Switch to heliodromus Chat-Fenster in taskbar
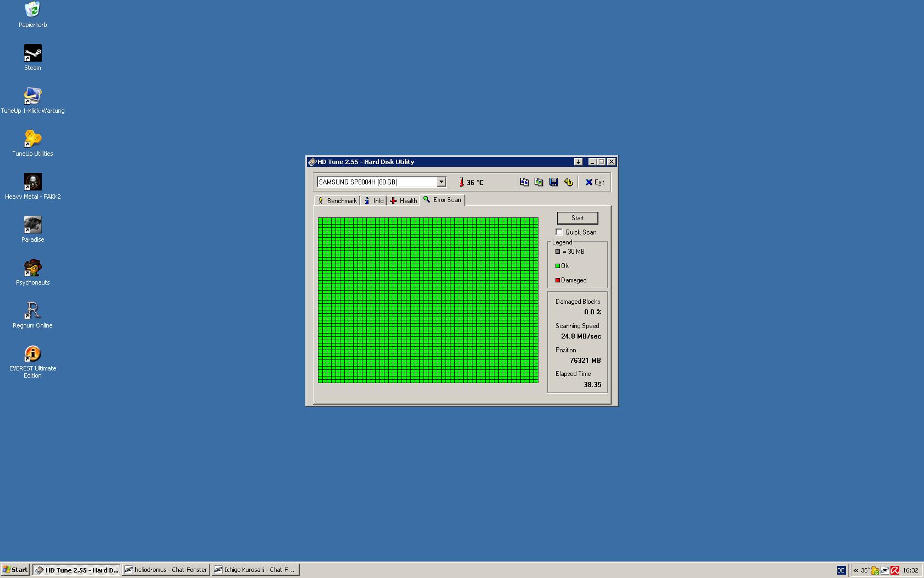924x578 pixels. coord(166,570)
